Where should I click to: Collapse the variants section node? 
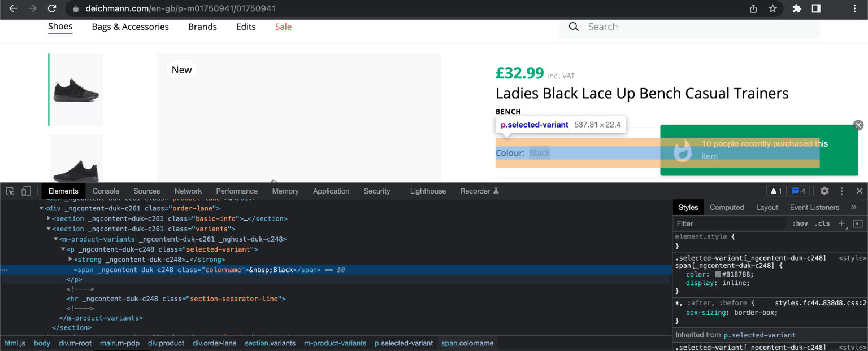coord(49,229)
